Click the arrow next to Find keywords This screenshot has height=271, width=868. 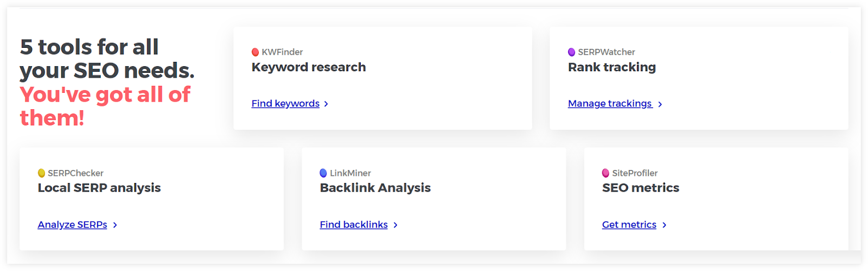(326, 104)
